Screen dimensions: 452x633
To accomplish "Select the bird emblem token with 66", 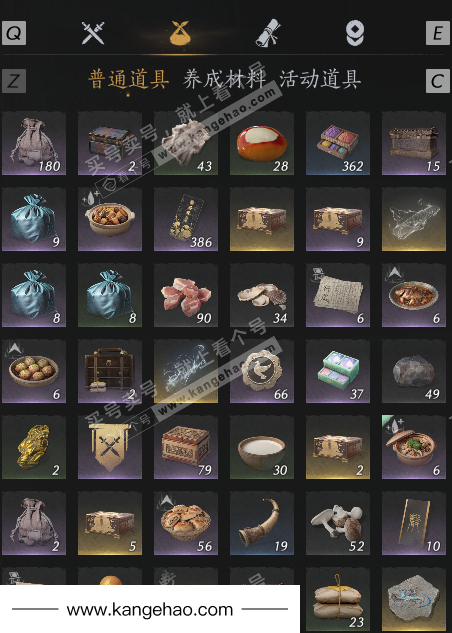I will click(262, 371).
